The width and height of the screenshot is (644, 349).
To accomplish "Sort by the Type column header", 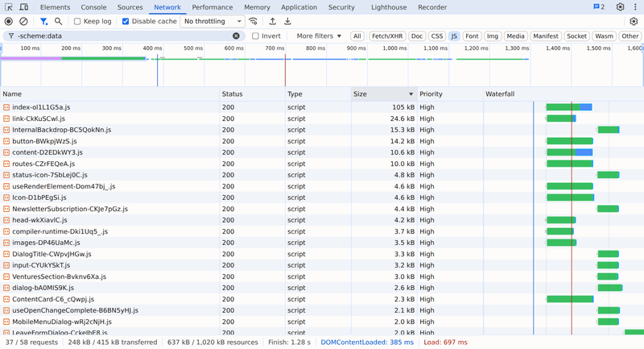I will pos(318,94).
